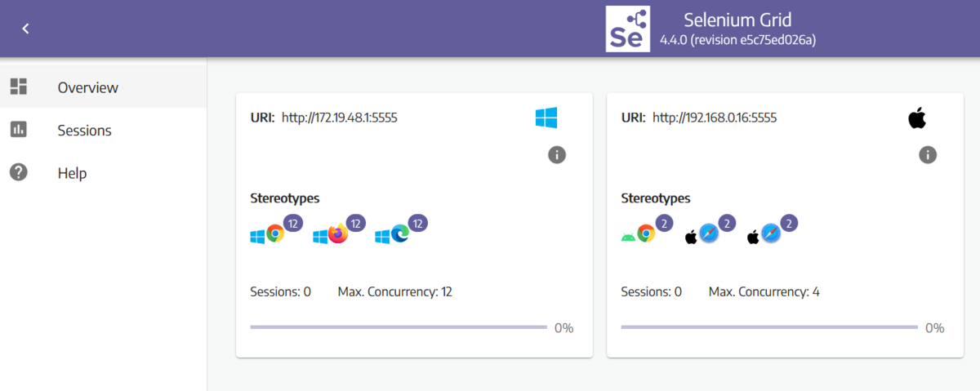This screenshot has height=391, width=980.
Task: Click the Windows node usage progress bar
Action: tap(399, 327)
